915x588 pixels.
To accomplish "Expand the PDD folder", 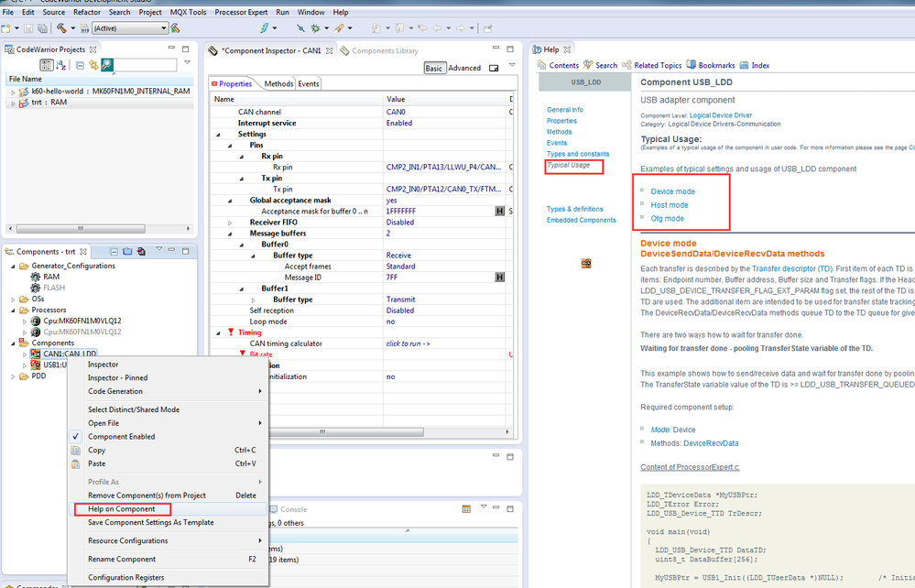I will (13, 376).
